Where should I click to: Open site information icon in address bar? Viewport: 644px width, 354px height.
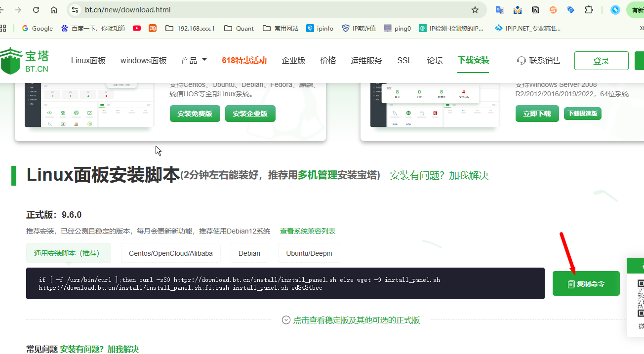(75, 10)
